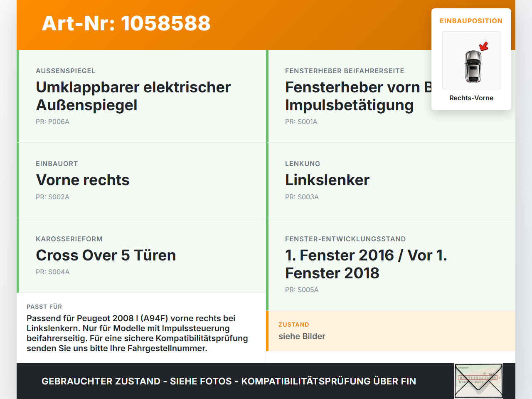Select the AUSSENSPIEGEL label

tap(66, 71)
